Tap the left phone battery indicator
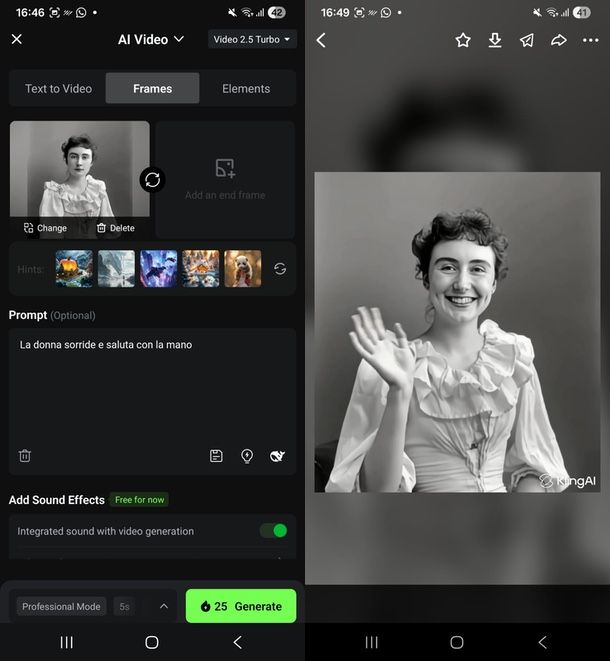Viewport: 610px width, 661px height. click(x=277, y=13)
